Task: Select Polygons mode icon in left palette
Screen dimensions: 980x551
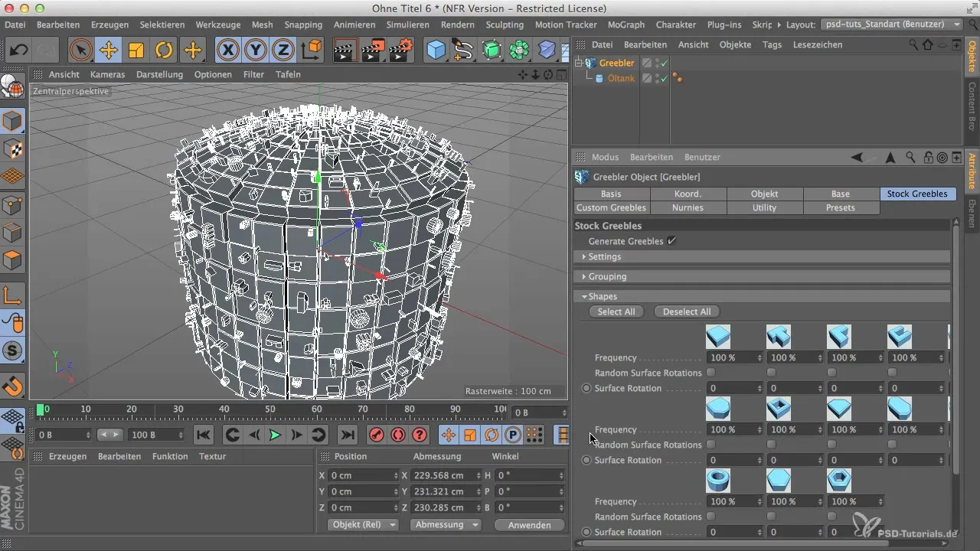Action: point(13,260)
